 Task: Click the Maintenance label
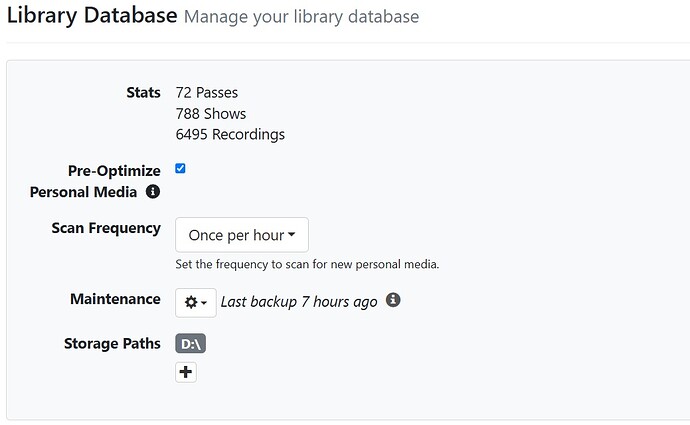[x=115, y=299]
